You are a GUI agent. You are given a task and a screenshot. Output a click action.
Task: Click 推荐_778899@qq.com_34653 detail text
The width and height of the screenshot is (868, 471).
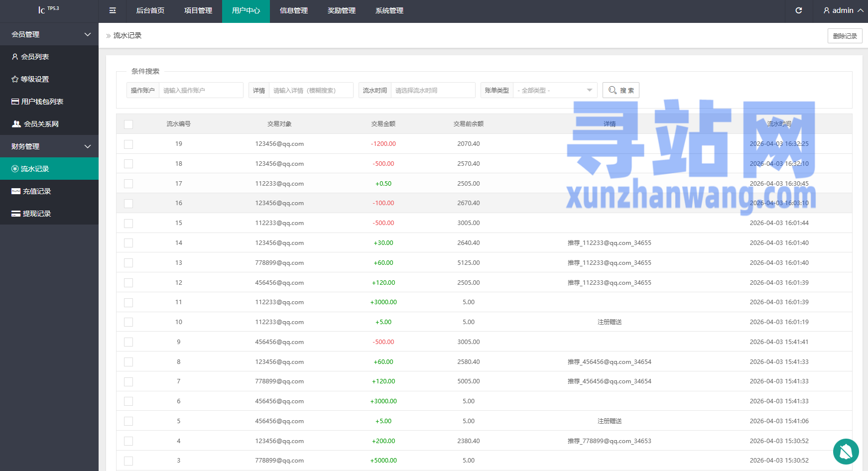pos(610,441)
